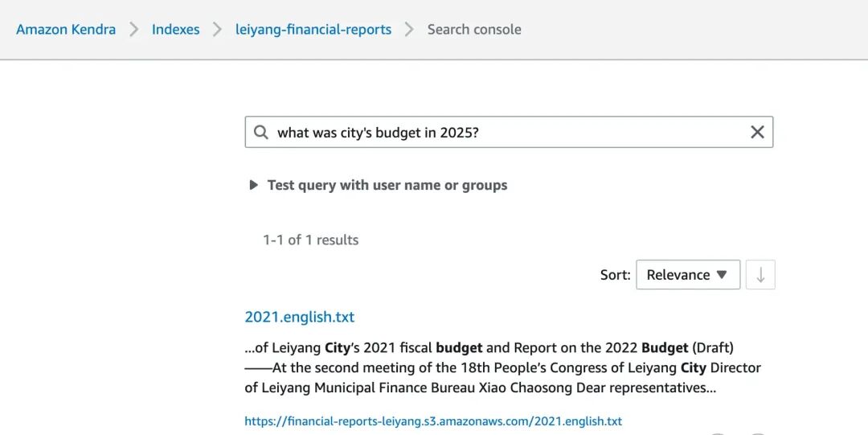
Task: Click the magnifying glass search icon
Action: (x=260, y=132)
